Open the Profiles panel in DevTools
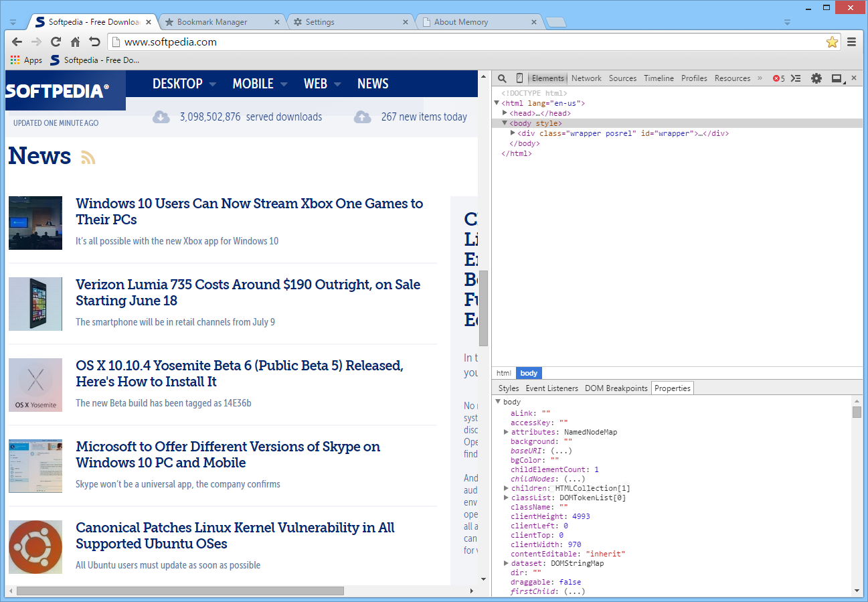 point(694,78)
